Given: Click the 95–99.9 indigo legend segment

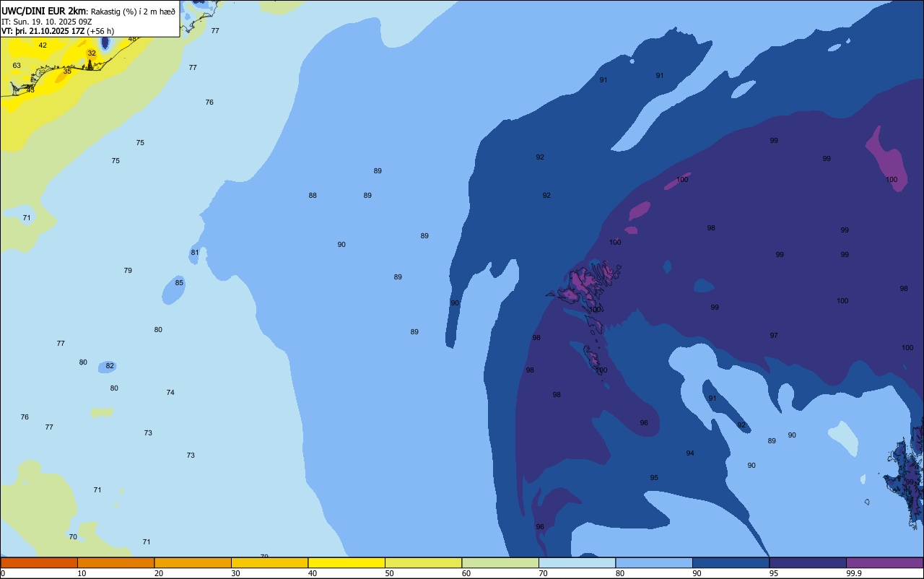Looking at the screenshot, I should point(808,562).
